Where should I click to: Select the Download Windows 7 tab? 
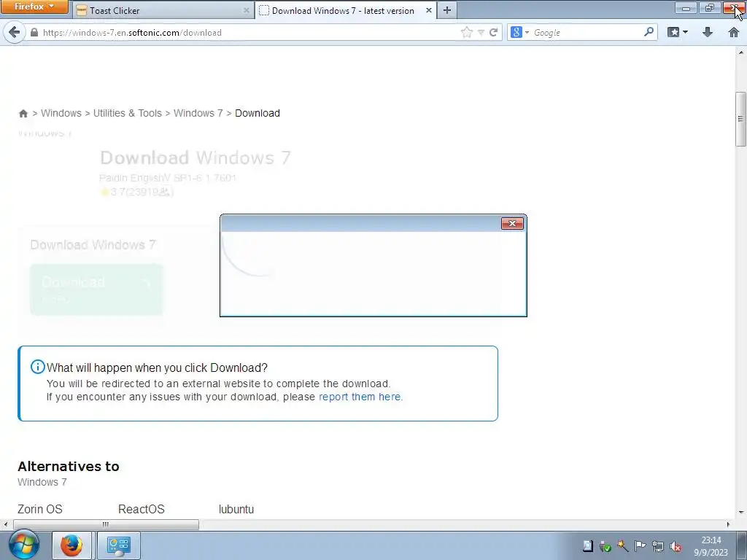click(346, 10)
